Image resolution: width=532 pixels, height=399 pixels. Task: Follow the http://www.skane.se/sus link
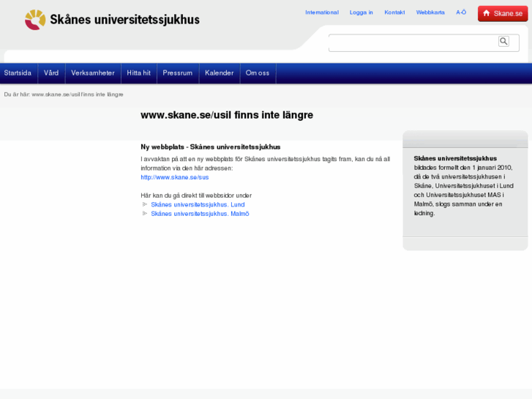[175, 177]
